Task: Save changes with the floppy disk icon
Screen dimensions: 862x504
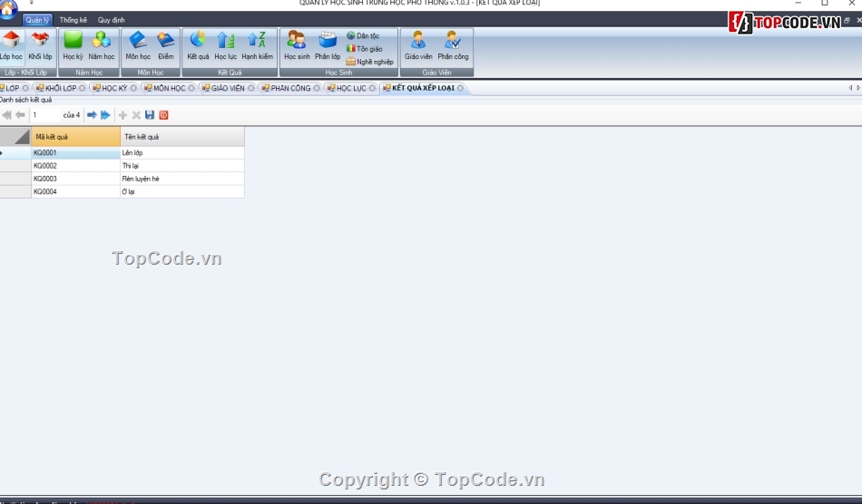Action: pyautogui.click(x=150, y=115)
